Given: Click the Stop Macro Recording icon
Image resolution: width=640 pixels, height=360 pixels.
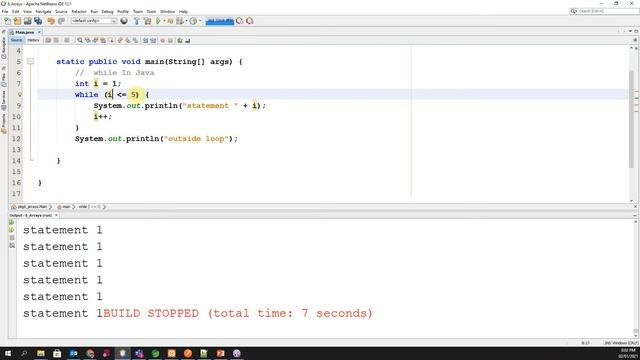Looking at the screenshot, I should [170, 40].
